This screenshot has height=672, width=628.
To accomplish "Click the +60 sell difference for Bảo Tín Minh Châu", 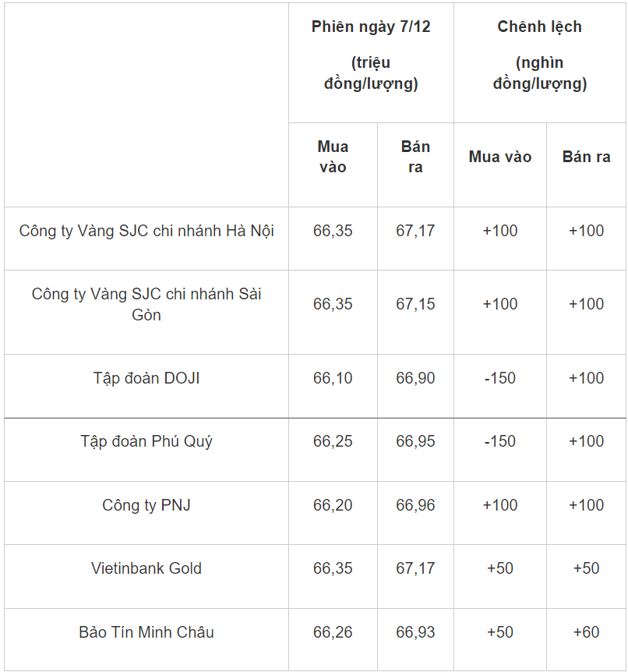I will click(586, 631).
